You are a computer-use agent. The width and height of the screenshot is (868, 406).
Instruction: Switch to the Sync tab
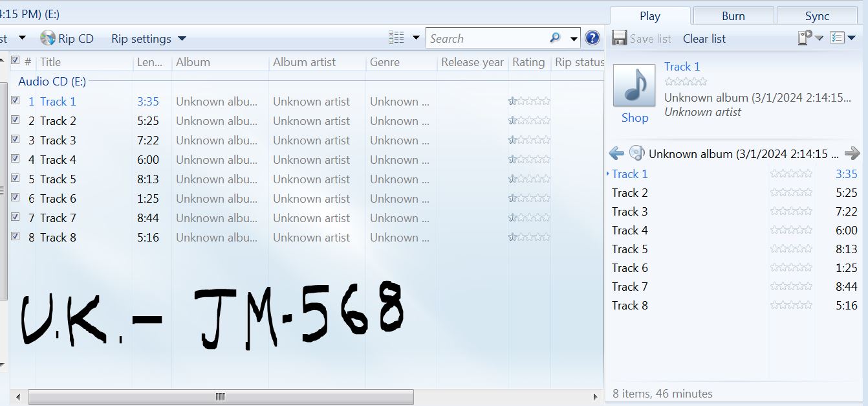tap(817, 16)
